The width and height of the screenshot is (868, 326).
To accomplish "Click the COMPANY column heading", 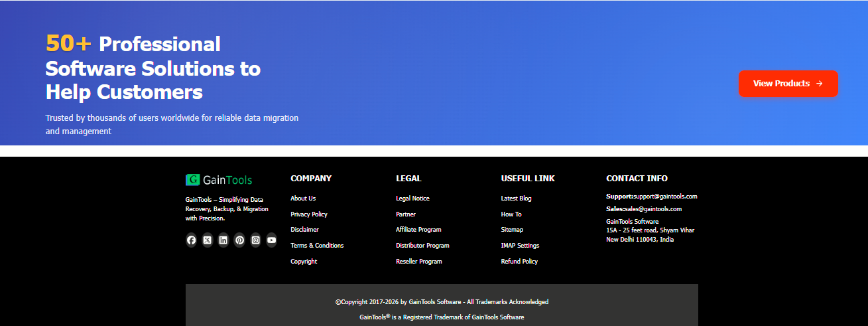I will (x=311, y=179).
